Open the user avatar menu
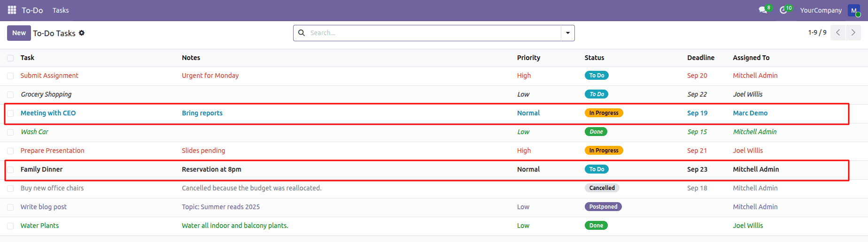The image size is (868, 242). pos(854,10)
